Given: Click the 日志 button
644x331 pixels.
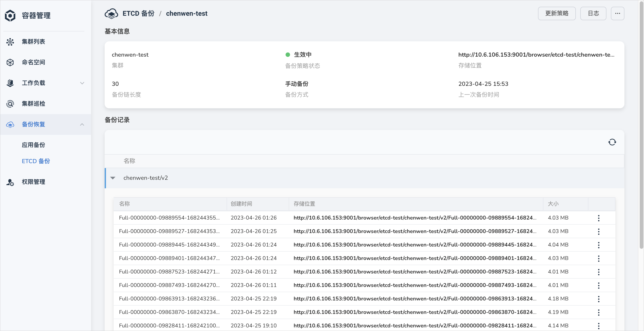Looking at the screenshot, I should pos(593,13).
